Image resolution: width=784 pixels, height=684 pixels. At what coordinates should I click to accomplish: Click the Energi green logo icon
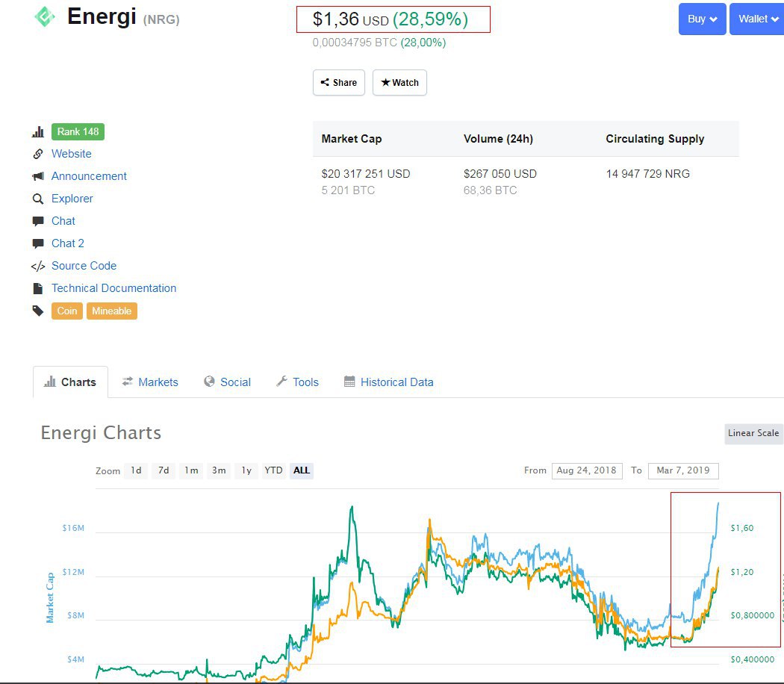pyautogui.click(x=45, y=16)
